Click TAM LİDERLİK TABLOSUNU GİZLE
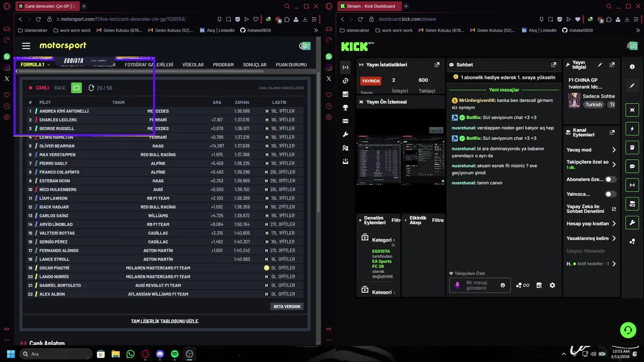644x362 pixels. pos(165,321)
